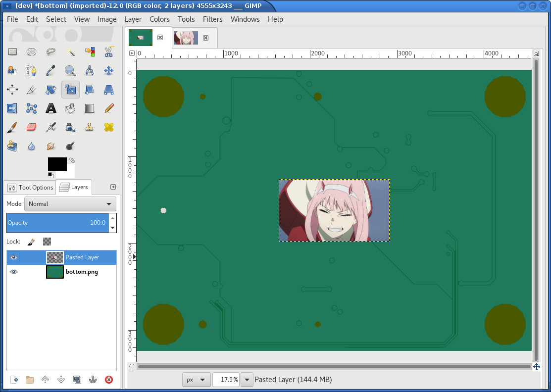Open the Filters menu

click(x=212, y=19)
